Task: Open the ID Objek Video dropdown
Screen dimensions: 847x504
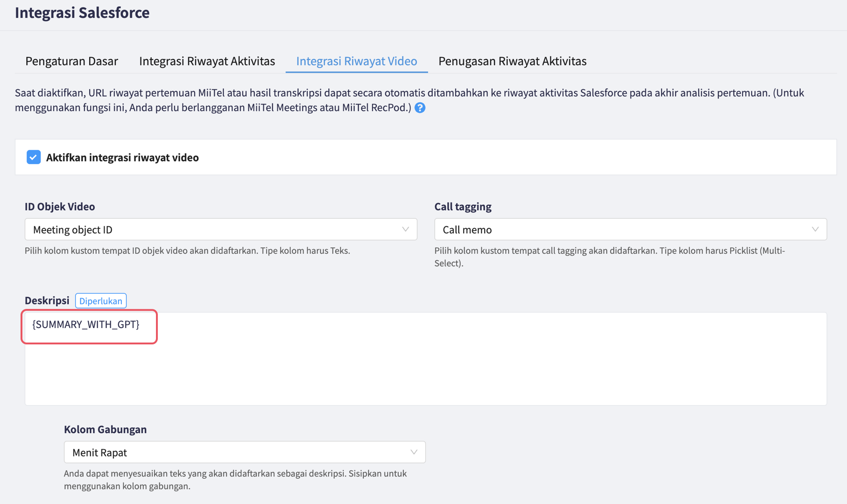Action: pyautogui.click(x=221, y=230)
